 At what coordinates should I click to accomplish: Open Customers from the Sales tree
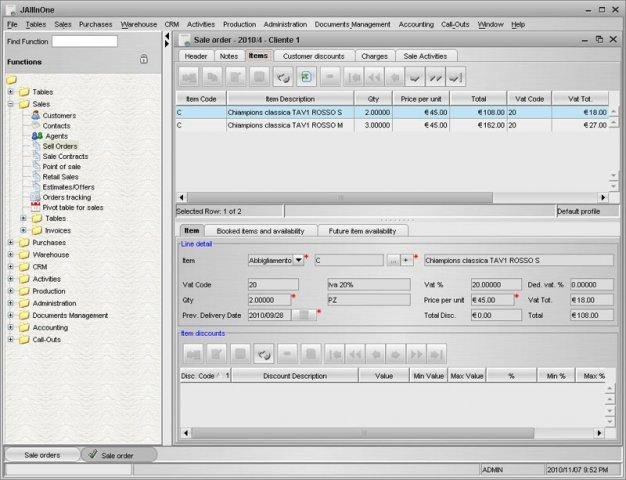click(58, 115)
